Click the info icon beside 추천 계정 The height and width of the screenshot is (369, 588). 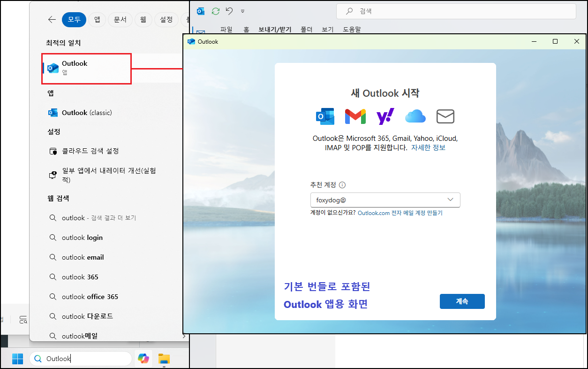[342, 185]
